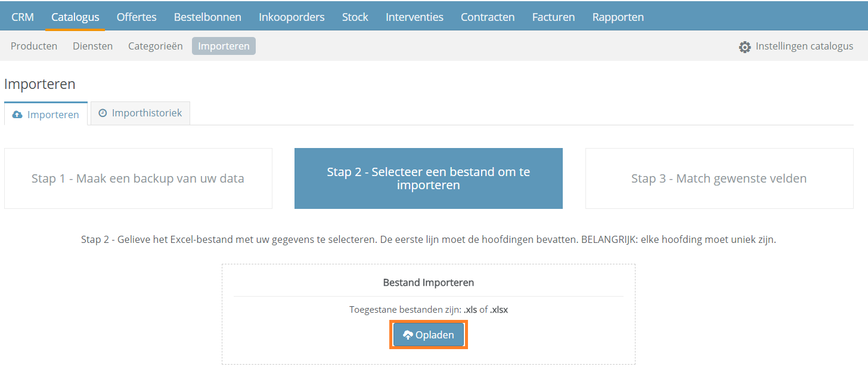Select Stap 2 file selection step
Viewport: 868px width, 376px height.
pos(429,178)
